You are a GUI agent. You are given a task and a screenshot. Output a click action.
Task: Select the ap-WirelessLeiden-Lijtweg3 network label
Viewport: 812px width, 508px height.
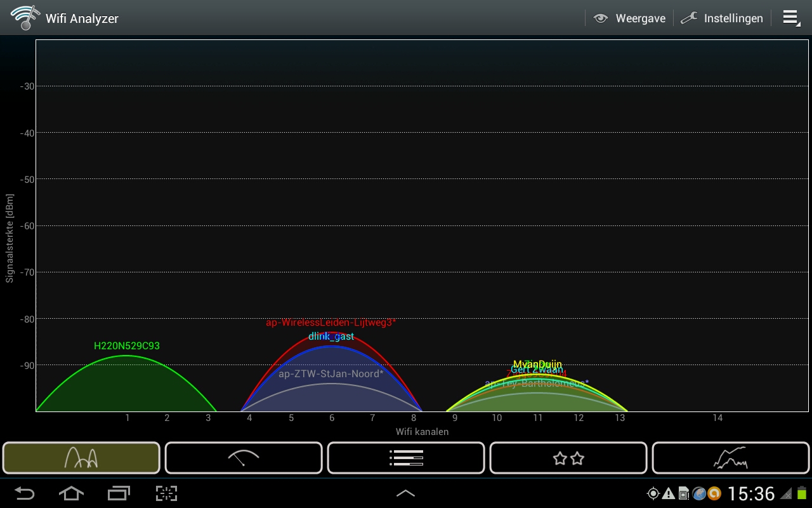pyautogui.click(x=331, y=323)
